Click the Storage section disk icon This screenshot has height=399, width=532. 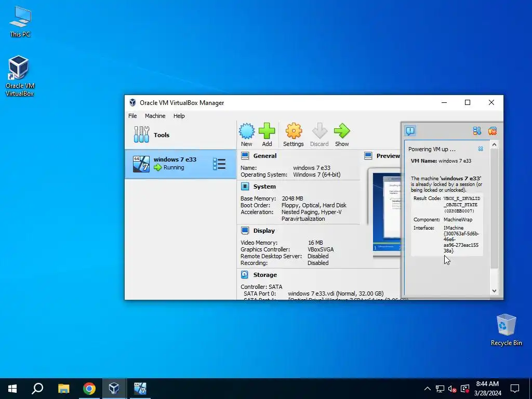(245, 274)
